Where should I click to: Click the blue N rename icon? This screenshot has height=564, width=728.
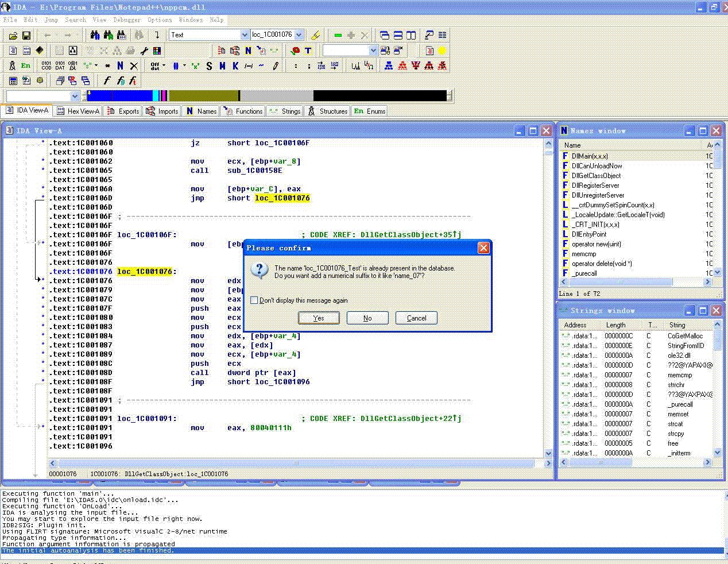coord(120,65)
